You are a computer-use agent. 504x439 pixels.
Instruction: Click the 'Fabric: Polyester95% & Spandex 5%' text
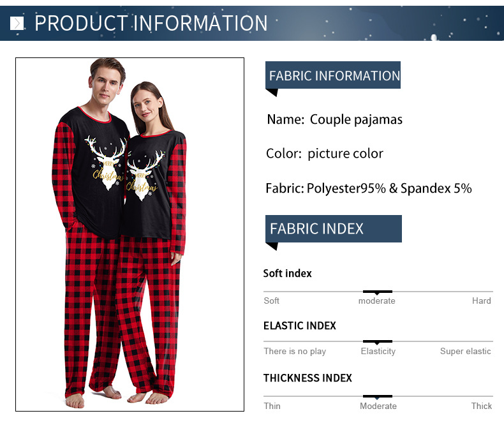(x=368, y=188)
